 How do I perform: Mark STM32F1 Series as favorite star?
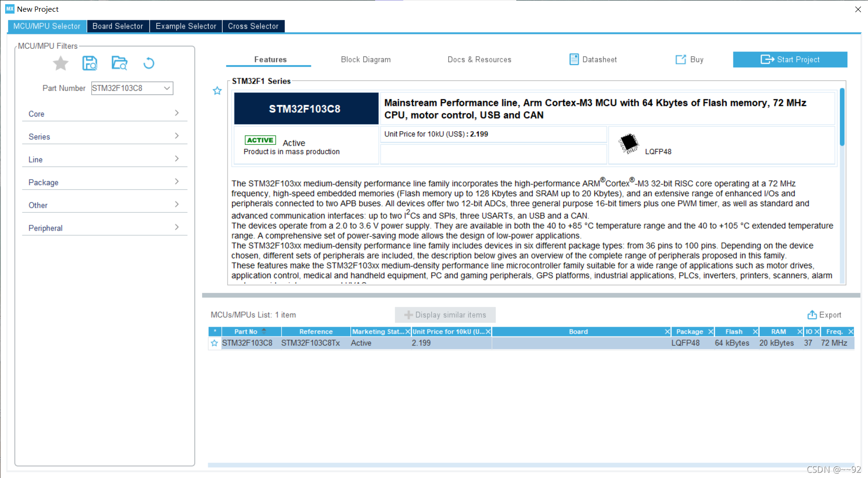pyautogui.click(x=217, y=90)
